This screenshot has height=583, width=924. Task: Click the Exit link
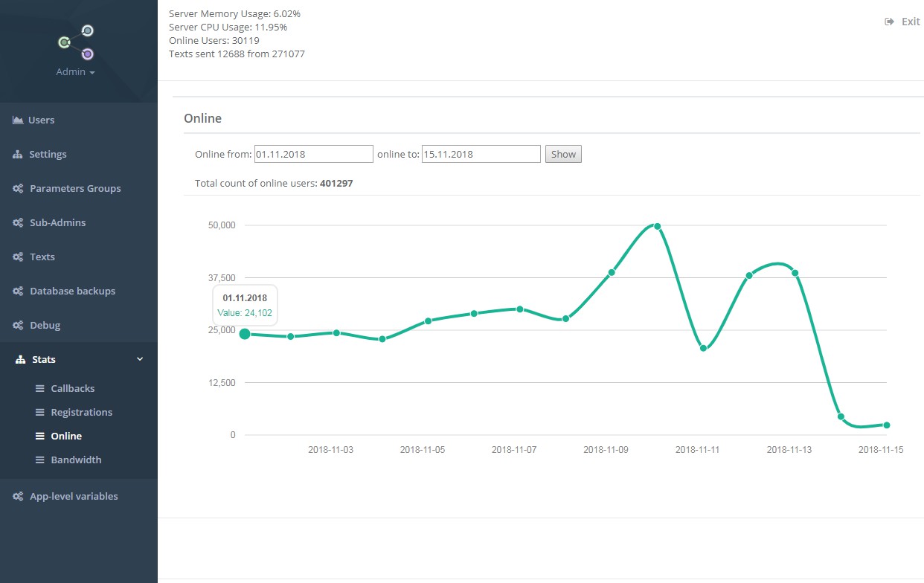[x=911, y=22]
